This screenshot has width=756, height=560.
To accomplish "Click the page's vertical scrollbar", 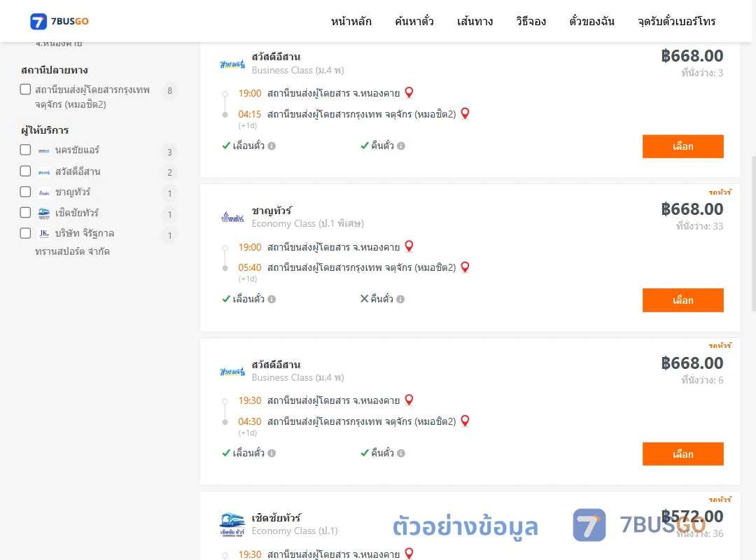I will 753,234.
